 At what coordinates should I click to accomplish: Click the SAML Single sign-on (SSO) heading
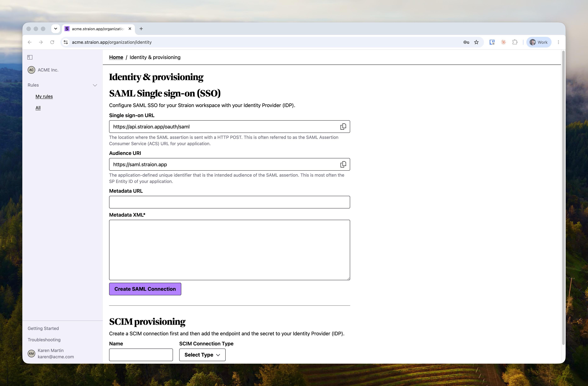(x=165, y=93)
